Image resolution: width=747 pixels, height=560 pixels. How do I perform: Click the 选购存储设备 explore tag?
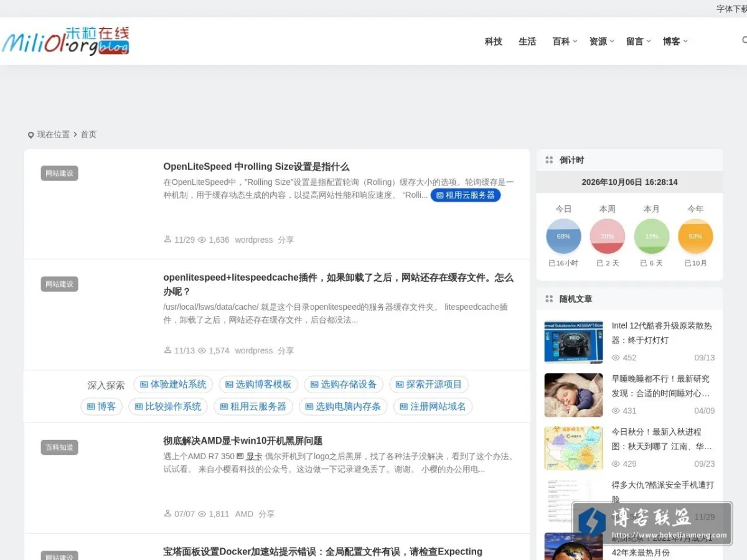344,385
